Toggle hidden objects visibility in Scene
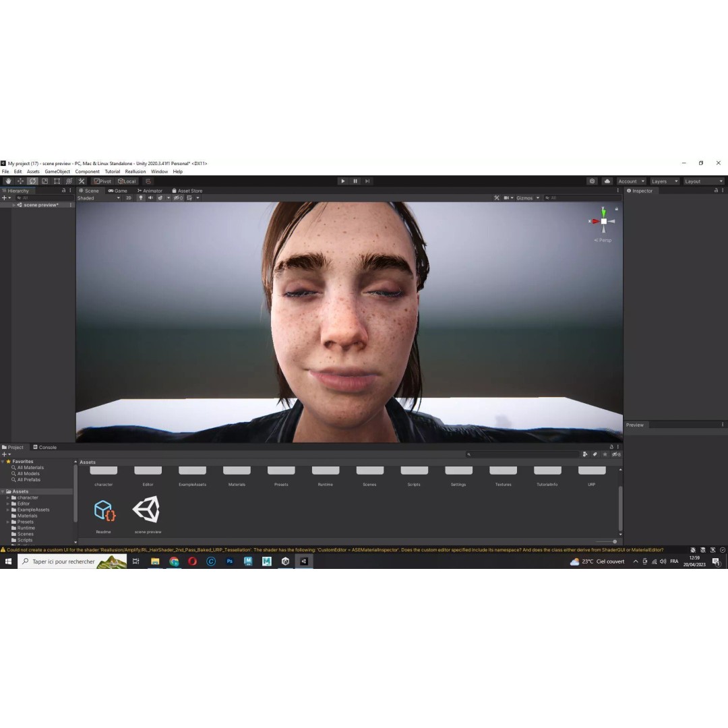The width and height of the screenshot is (728, 728). pos(178,198)
